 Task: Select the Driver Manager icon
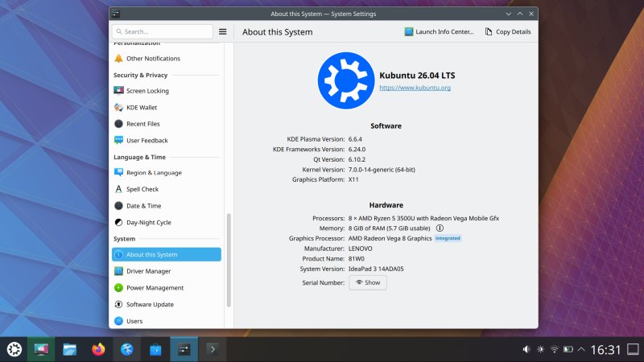tap(118, 271)
